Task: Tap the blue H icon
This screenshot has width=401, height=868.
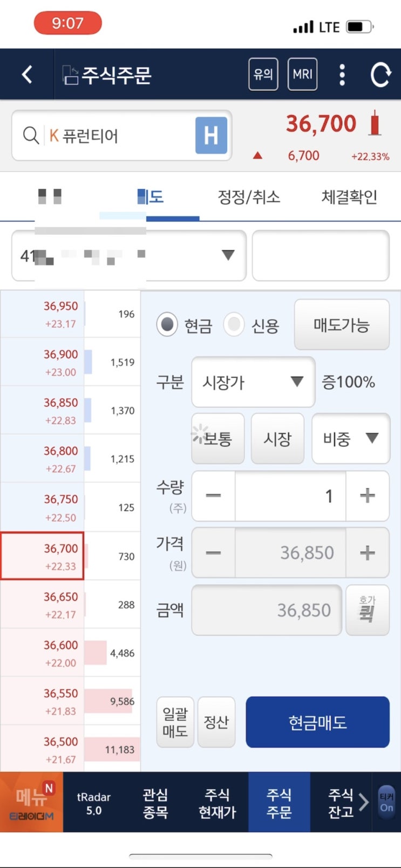Action: pyautogui.click(x=211, y=135)
